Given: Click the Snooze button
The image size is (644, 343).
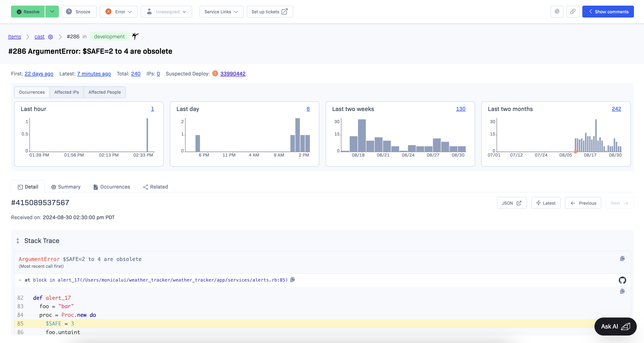Looking at the screenshot, I should coord(79,11).
